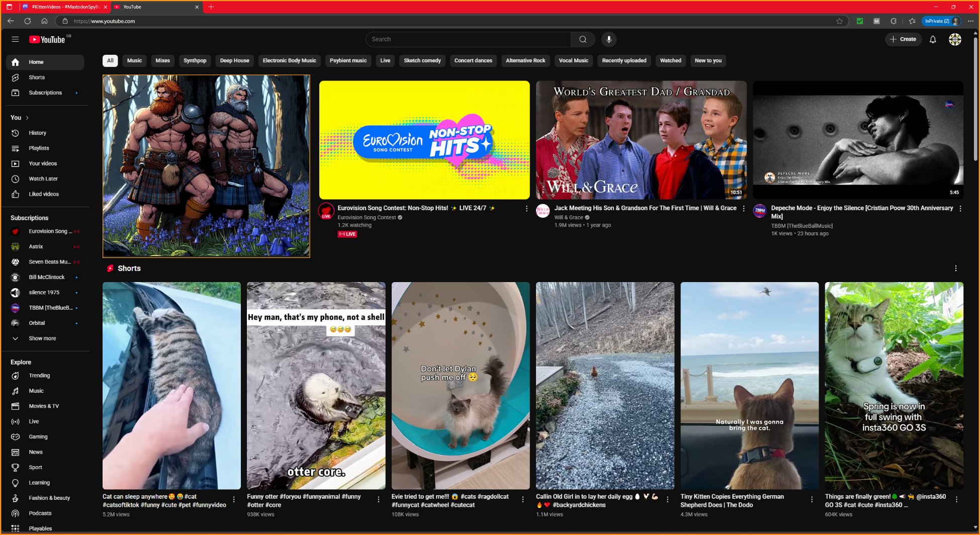
Task: Play the Eurovision Non-Stop Hits thumbnail
Action: [424, 140]
